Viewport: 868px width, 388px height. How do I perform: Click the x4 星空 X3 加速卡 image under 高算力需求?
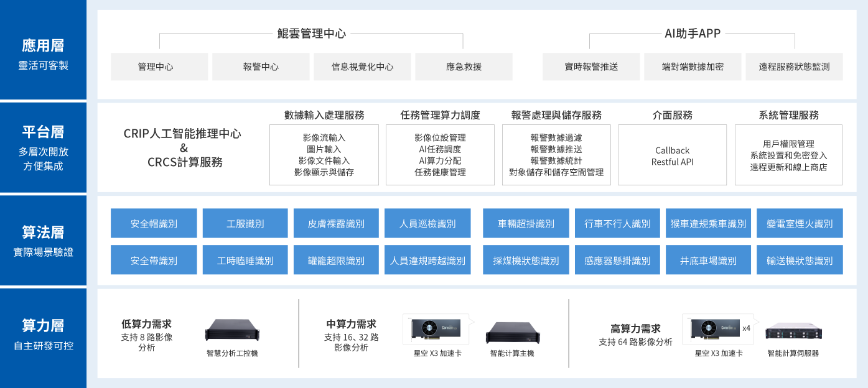719,328
